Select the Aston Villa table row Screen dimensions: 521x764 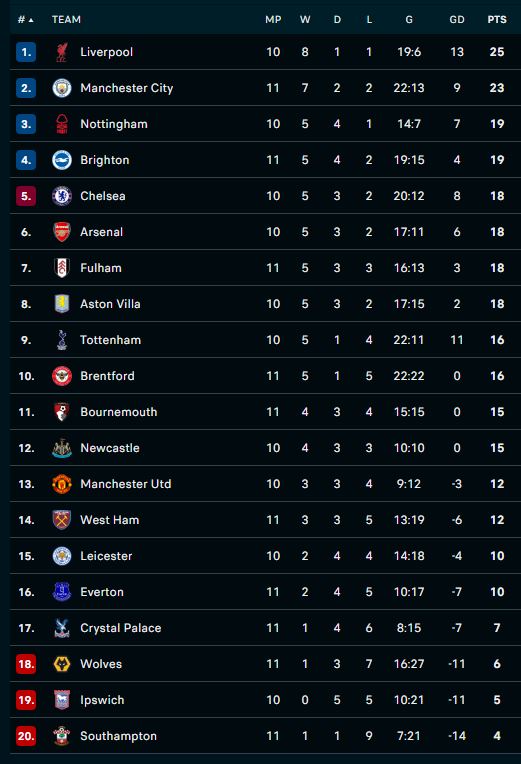click(265, 304)
